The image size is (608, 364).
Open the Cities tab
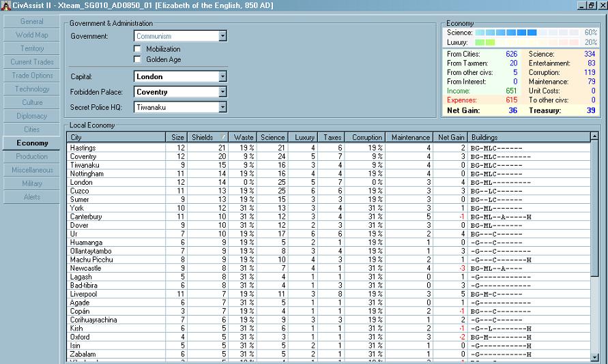[x=32, y=130]
